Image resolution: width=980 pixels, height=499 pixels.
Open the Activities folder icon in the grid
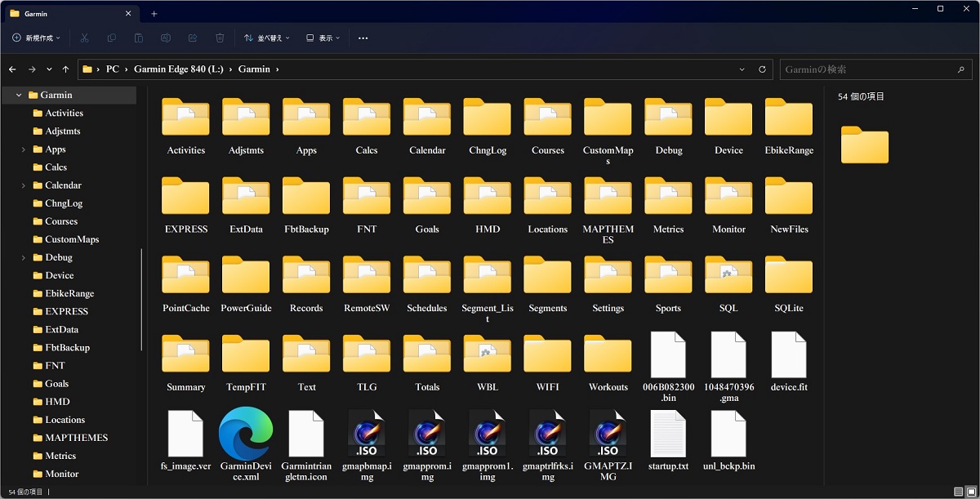(185, 117)
